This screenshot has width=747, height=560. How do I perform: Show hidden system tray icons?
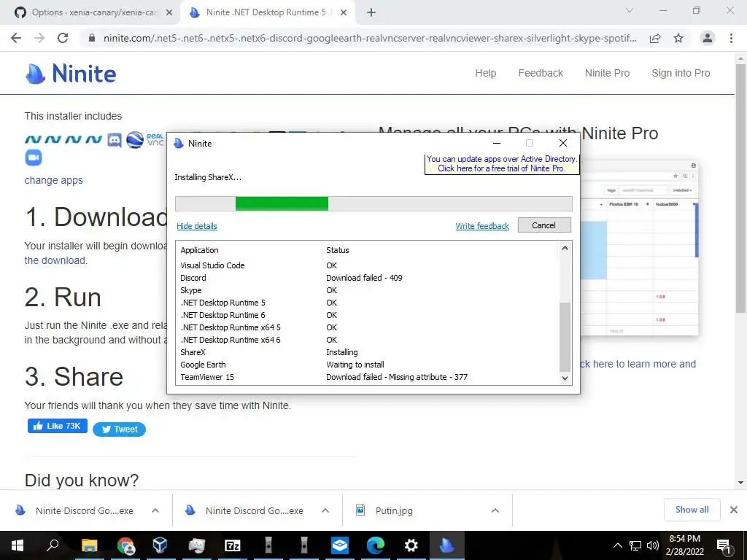coord(617,545)
